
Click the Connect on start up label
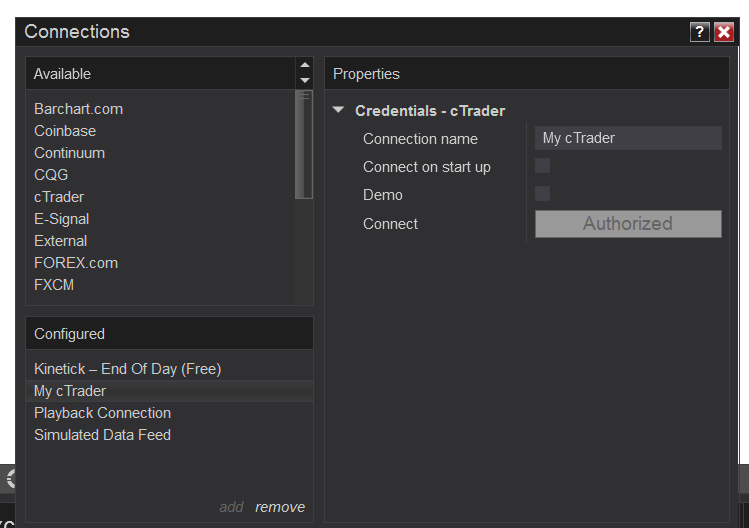tap(427, 167)
